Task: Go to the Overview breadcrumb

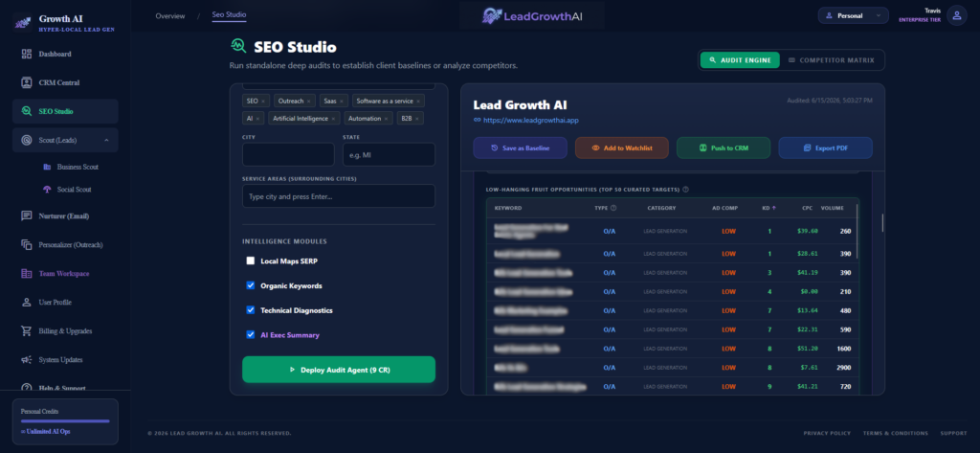Action: click(x=170, y=15)
